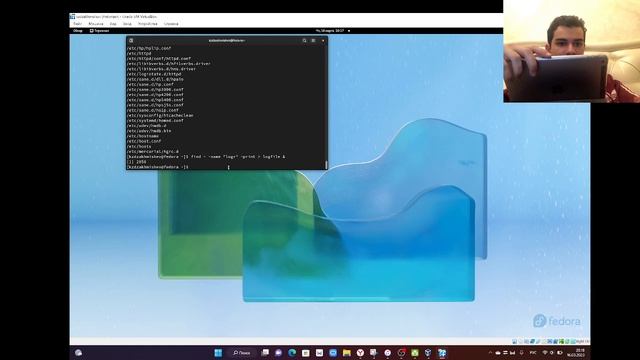Click the VirtualBox window title bar icon
Image resolution: width=640 pixels, height=360 pixels.
(72, 16)
